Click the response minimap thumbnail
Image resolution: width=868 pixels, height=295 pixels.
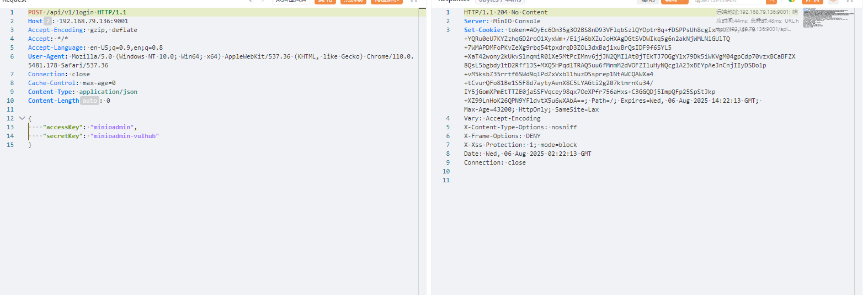click(828, 17)
